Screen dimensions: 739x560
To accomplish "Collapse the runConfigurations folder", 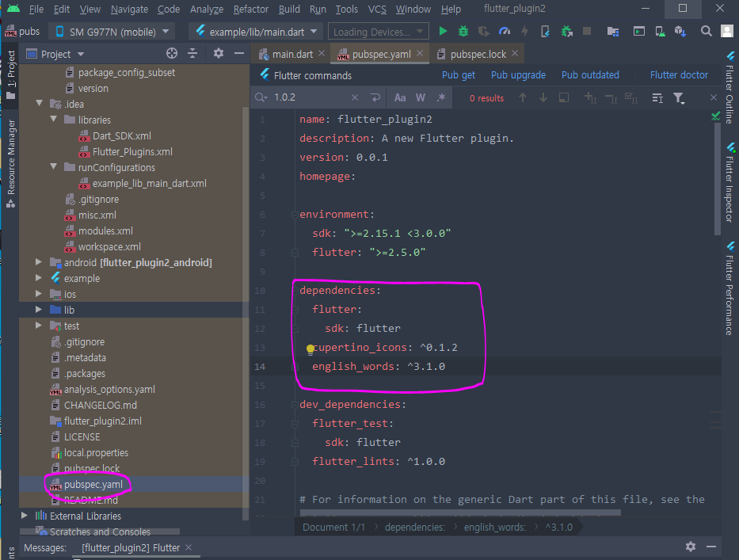I will coord(53,167).
